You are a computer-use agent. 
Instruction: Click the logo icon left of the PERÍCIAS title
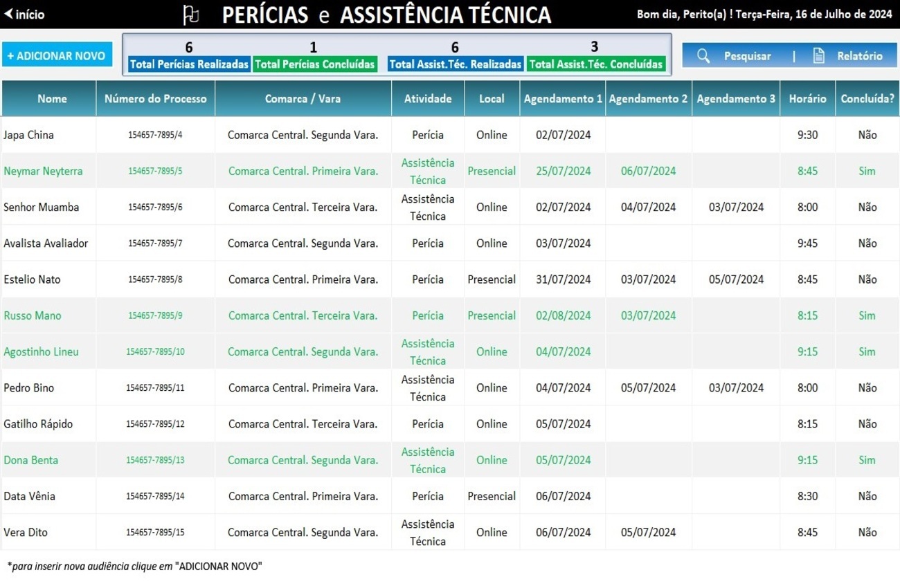[x=190, y=15]
